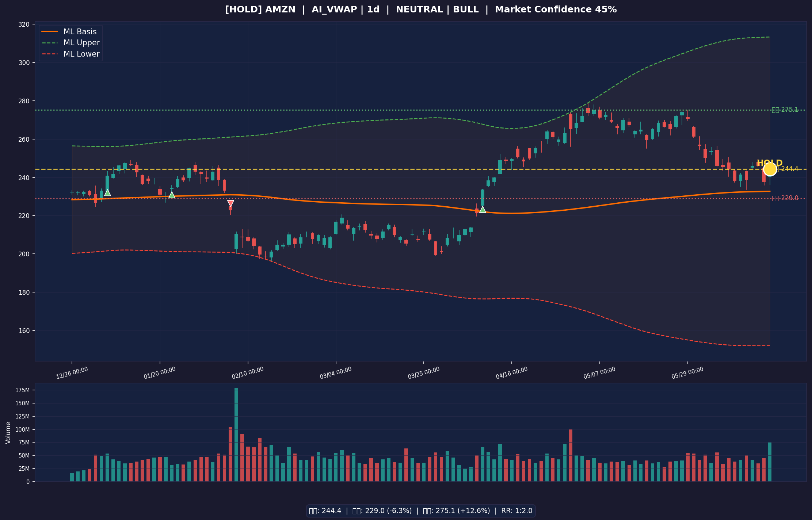Click the 220 price axis label
Image resolution: width=812 pixels, height=520 pixels.
pos(24,216)
